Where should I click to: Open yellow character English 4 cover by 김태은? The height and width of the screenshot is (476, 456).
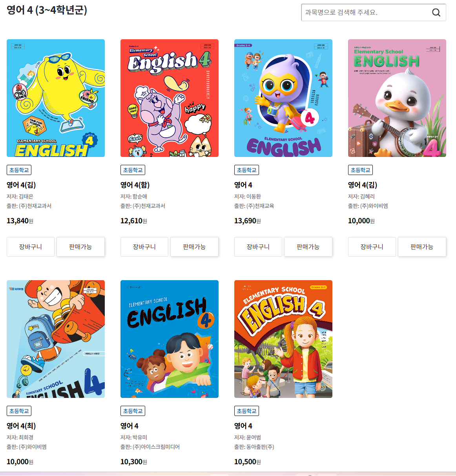(56, 98)
